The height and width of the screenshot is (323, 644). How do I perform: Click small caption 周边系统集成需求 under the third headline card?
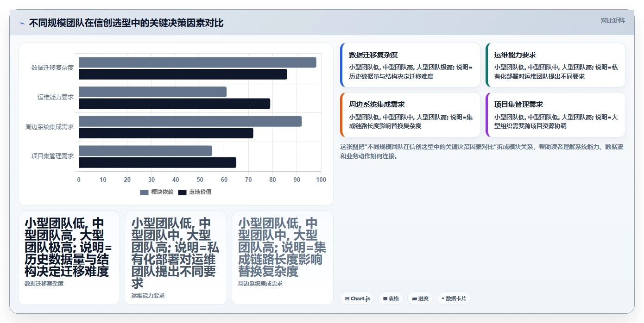(260, 283)
